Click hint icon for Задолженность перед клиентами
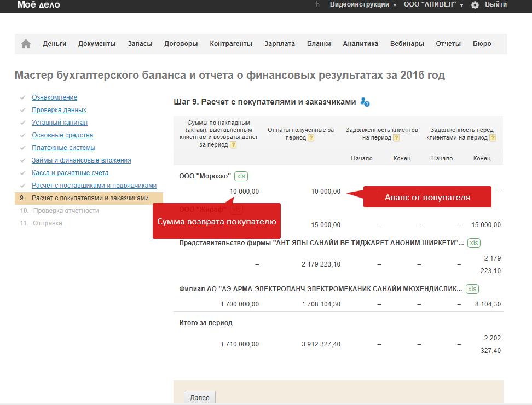Image resolution: width=532 pixels, height=405 pixels. [493, 138]
